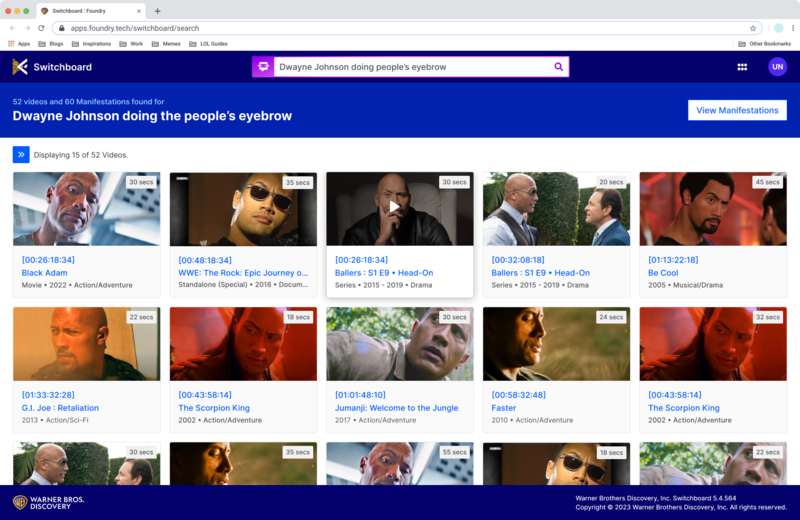Image resolution: width=800 pixels, height=520 pixels.
Task: Click timecode [00:48:18:34]
Action: [205, 260]
